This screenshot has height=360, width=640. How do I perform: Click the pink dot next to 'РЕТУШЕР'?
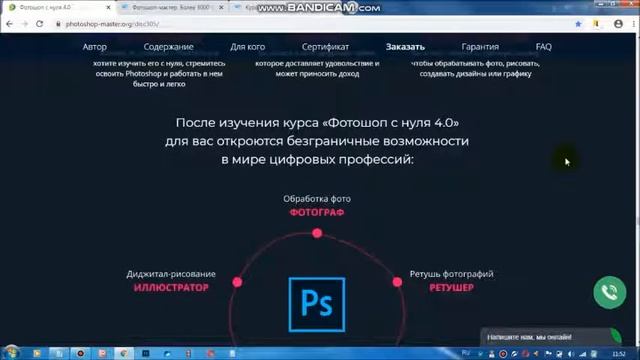click(397, 282)
